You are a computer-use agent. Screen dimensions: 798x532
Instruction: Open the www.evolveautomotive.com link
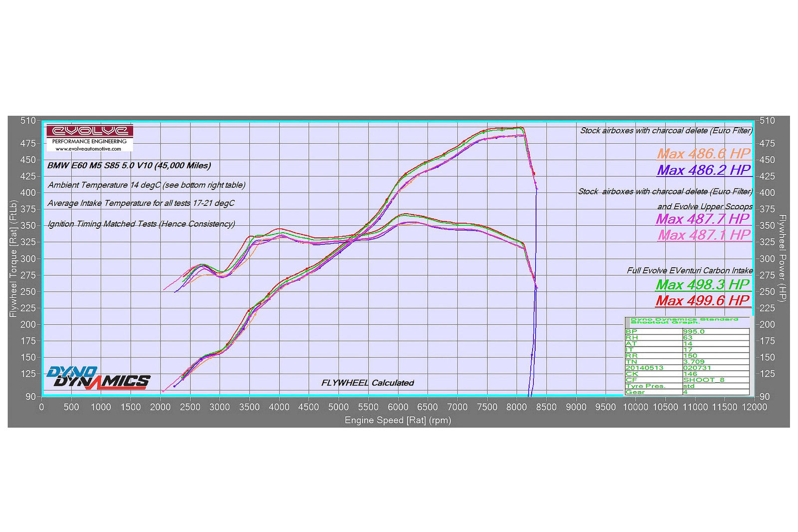tap(88, 149)
